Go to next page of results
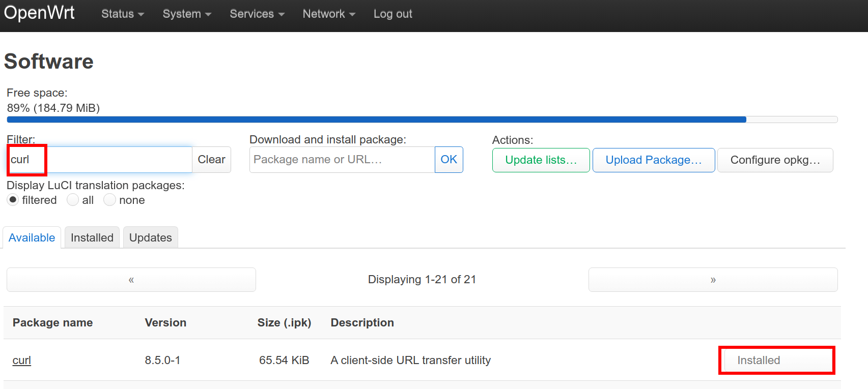Screen dimensions: 868x389 pos(713,280)
